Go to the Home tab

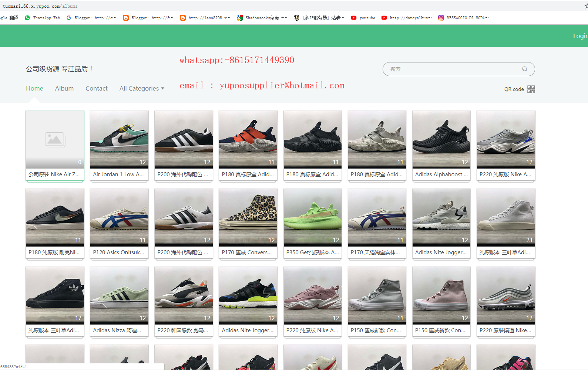pyautogui.click(x=34, y=88)
